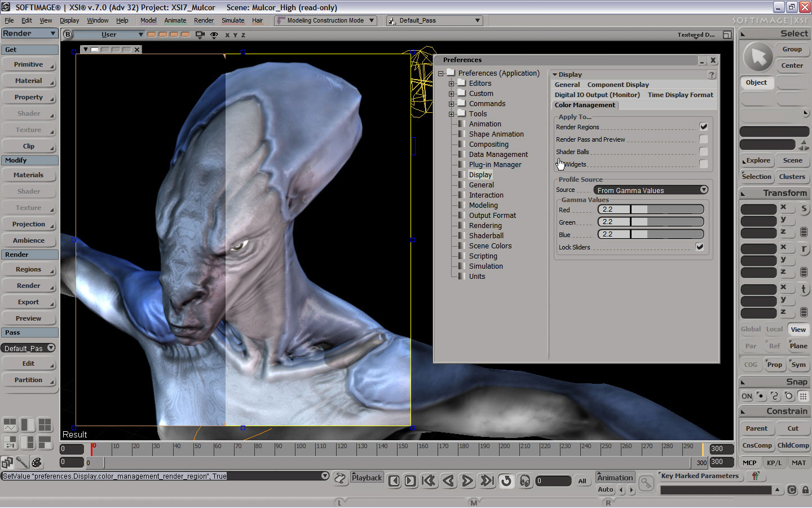812x508 pixels.
Task: Toggle the Lock Sliders checkbox
Action: click(x=700, y=247)
